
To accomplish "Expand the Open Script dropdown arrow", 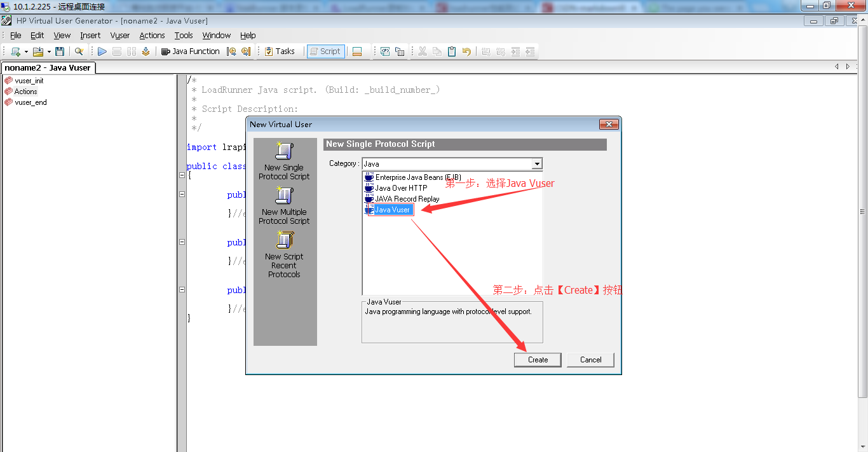I will tap(49, 51).
